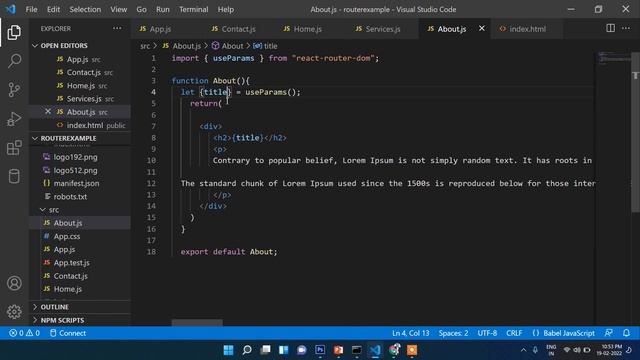Open the View menu

click(118, 9)
